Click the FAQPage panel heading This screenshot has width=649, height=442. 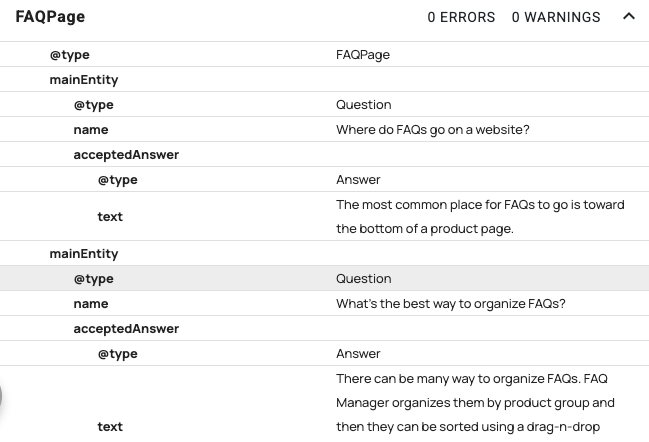coord(50,17)
